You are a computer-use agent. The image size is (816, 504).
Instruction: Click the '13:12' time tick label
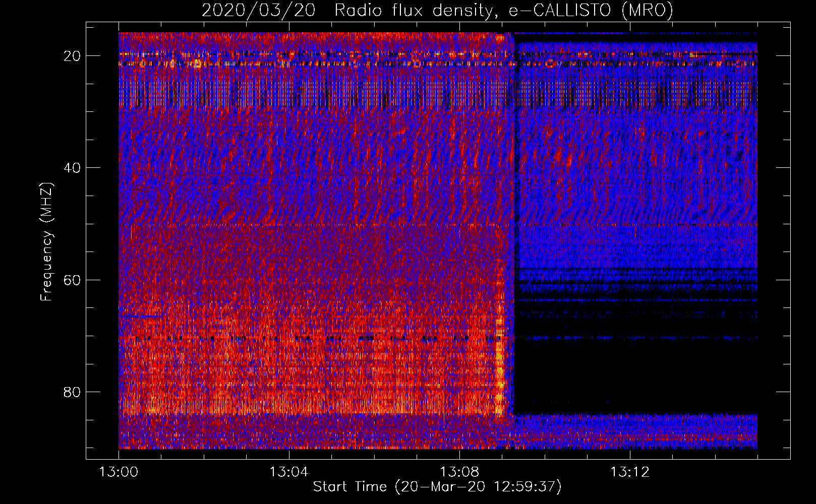click(x=630, y=472)
